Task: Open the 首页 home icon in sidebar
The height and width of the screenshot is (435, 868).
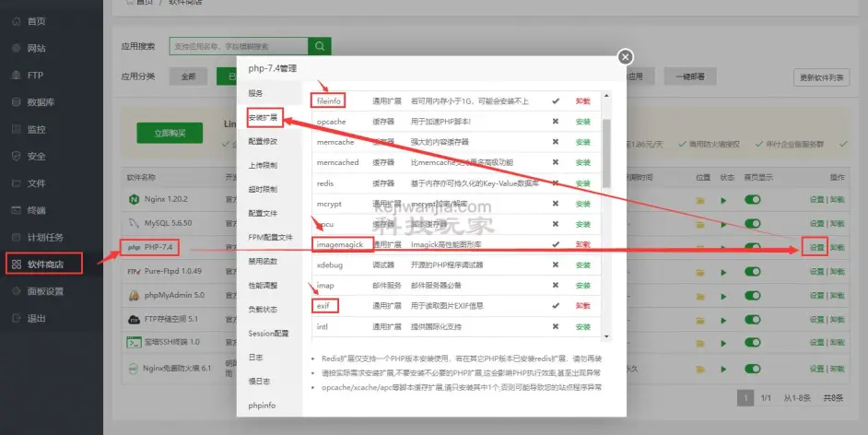Action: coord(16,21)
